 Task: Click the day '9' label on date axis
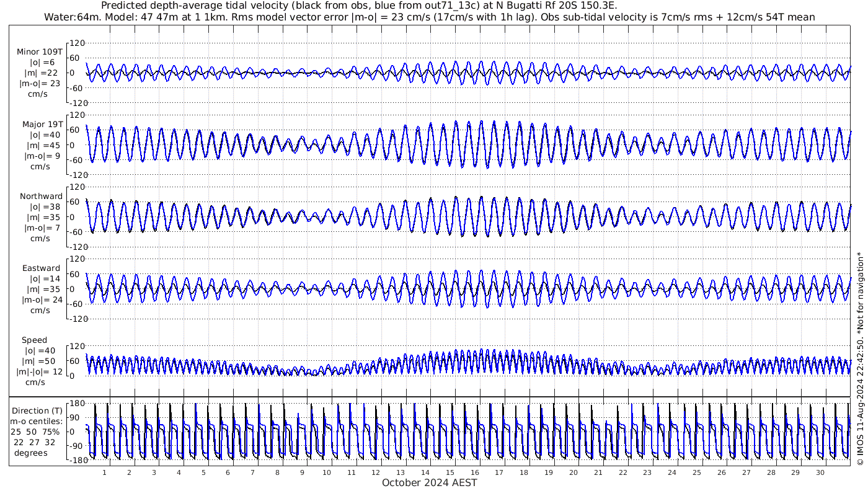tap(302, 472)
